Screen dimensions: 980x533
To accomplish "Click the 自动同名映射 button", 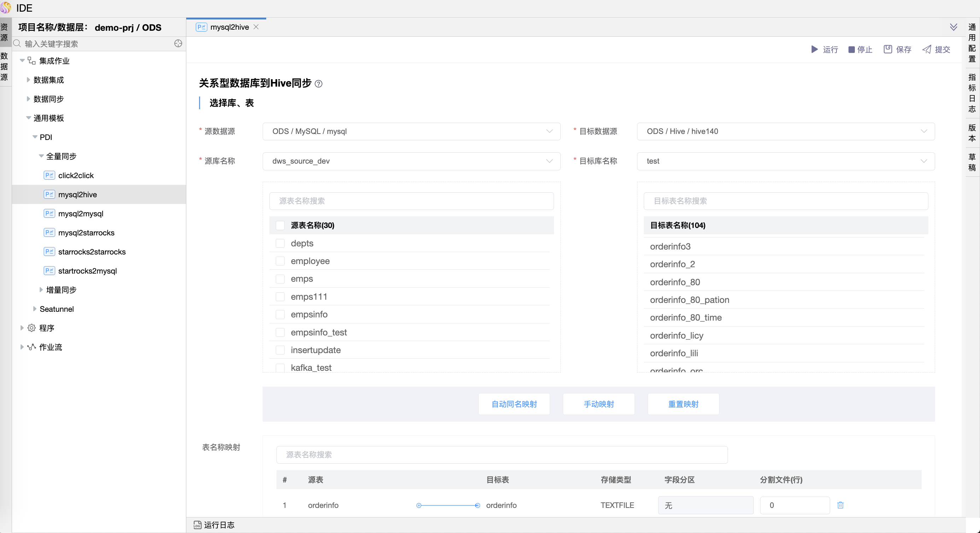I will pyautogui.click(x=514, y=404).
